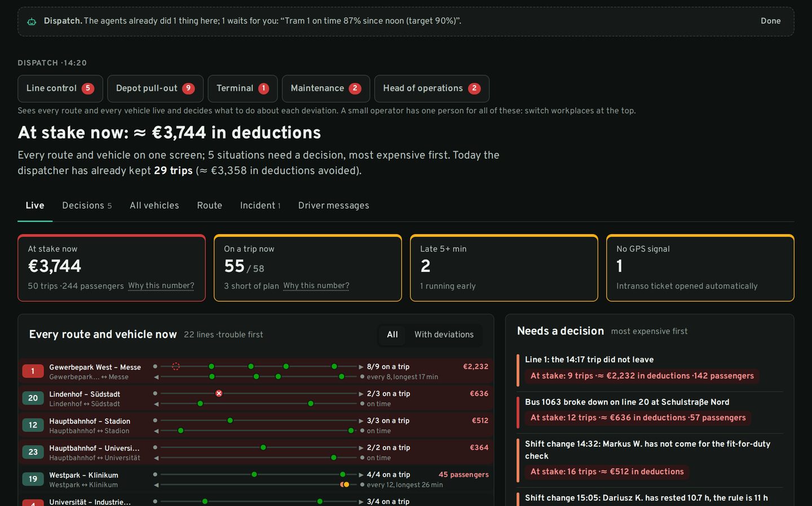The height and width of the screenshot is (506, 812).
Task: Click 'At stake: 16 trips' €512 tag
Action: tap(607, 472)
